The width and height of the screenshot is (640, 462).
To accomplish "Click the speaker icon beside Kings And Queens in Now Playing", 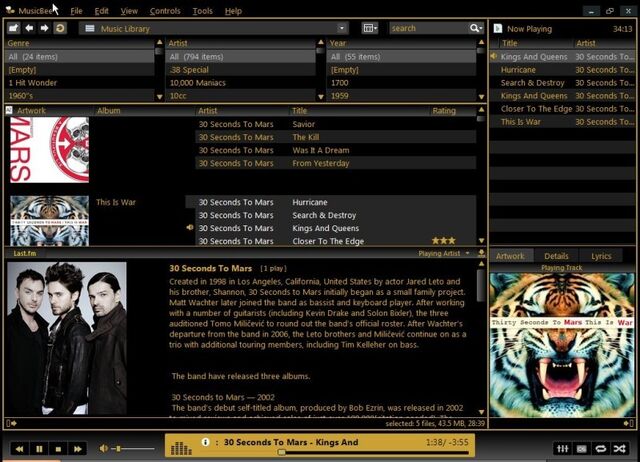I will [494, 56].
